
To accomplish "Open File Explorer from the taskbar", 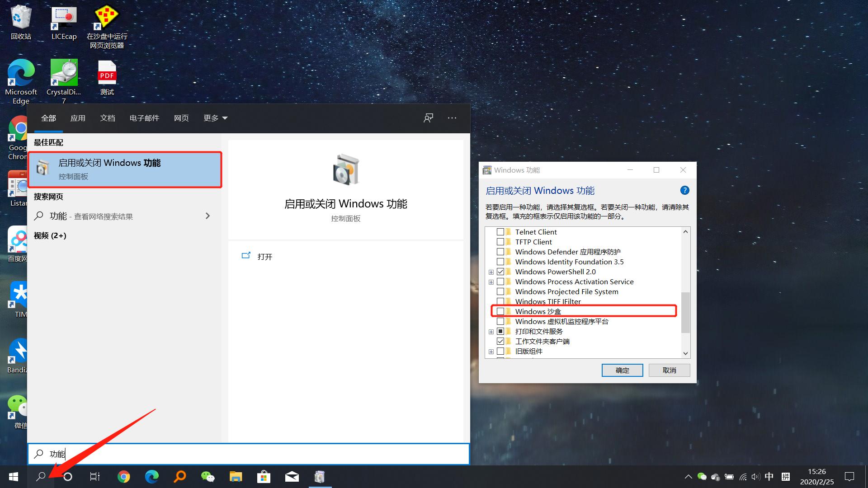I will pyautogui.click(x=236, y=476).
